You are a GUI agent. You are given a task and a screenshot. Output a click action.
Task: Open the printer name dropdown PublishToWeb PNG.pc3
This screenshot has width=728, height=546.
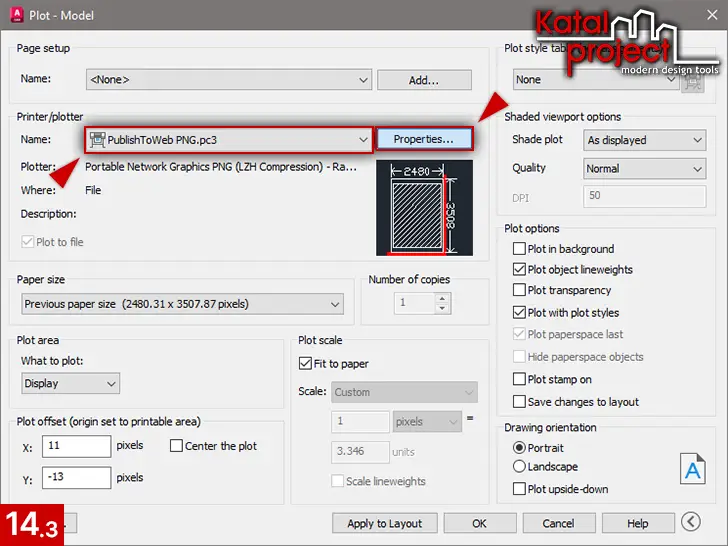[229, 140]
